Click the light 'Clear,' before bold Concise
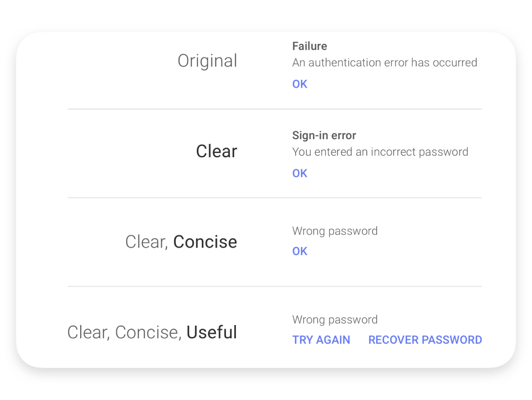Image resolution: width=532 pixels, height=400 pixels. tap(146, 242)
